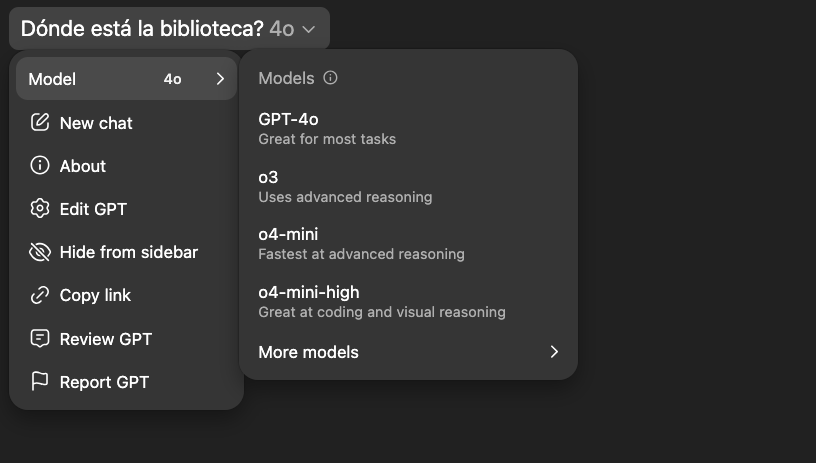Click the About info circle icon
Image resolution: width=816 pixels, height=463 pixels.
click(40, 165)
